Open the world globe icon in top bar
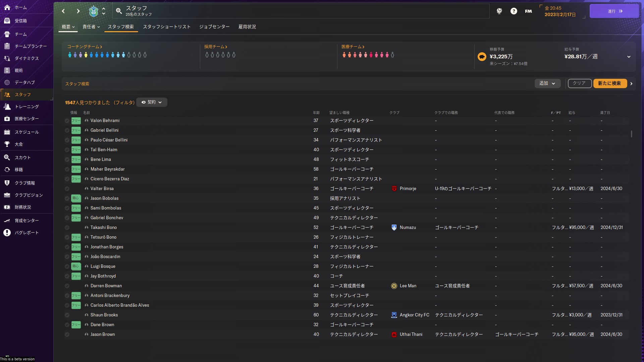Image resolution: width=644 pixels, height=362 pixels. click(499, 11)
